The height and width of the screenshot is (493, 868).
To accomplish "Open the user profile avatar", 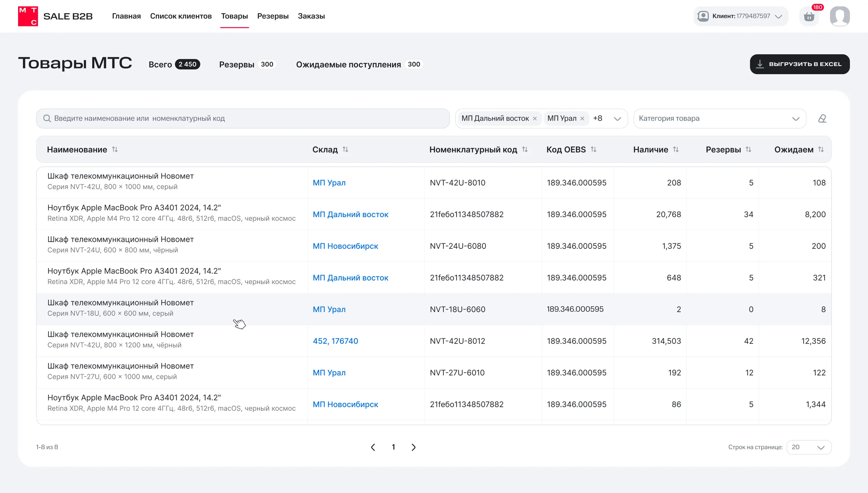I will tap(840, 16).
